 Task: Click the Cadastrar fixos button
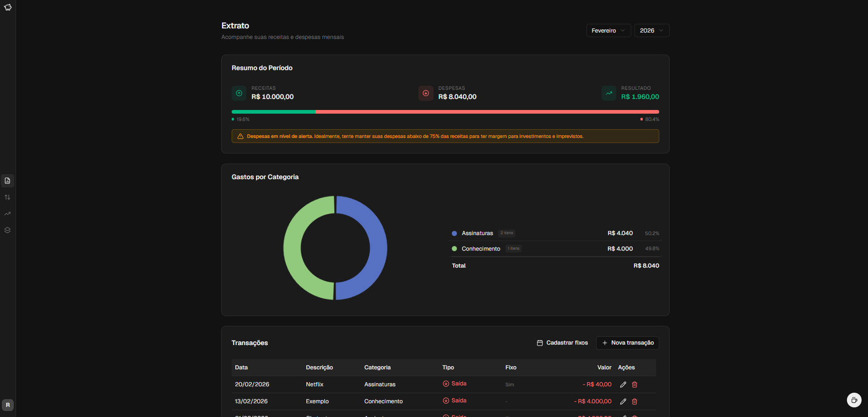pyautogui.click(x=562, y=343)
